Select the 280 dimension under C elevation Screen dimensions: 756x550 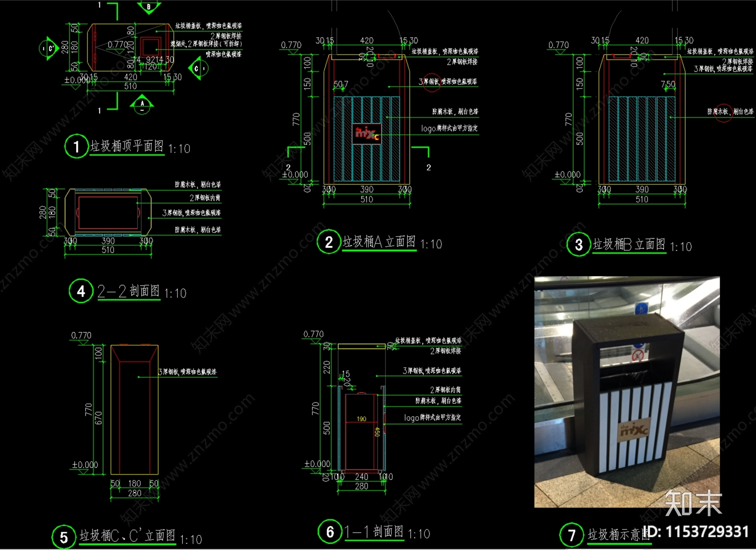[135, 493]
